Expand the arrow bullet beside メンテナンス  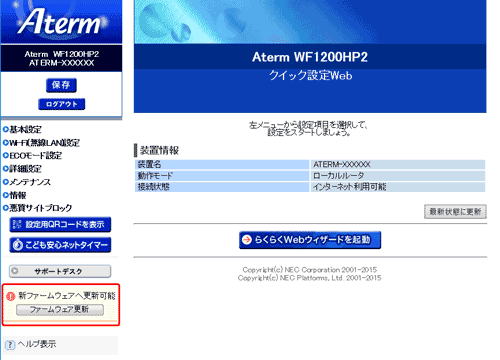[6, 182]
